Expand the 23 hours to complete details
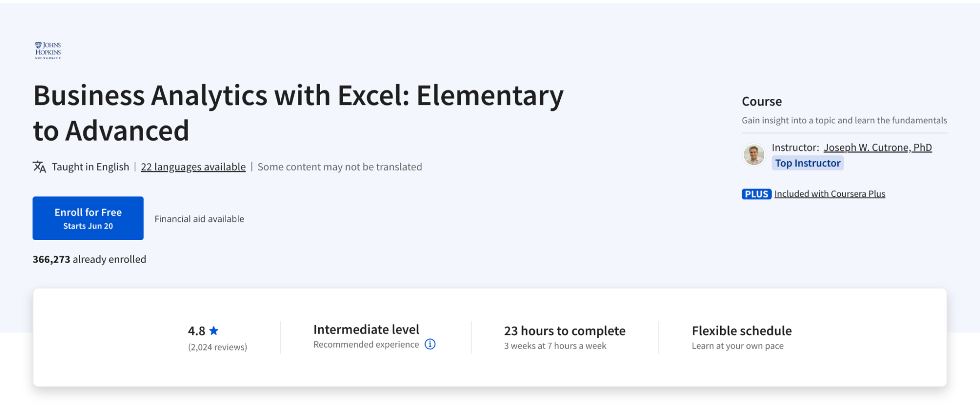 564,331
